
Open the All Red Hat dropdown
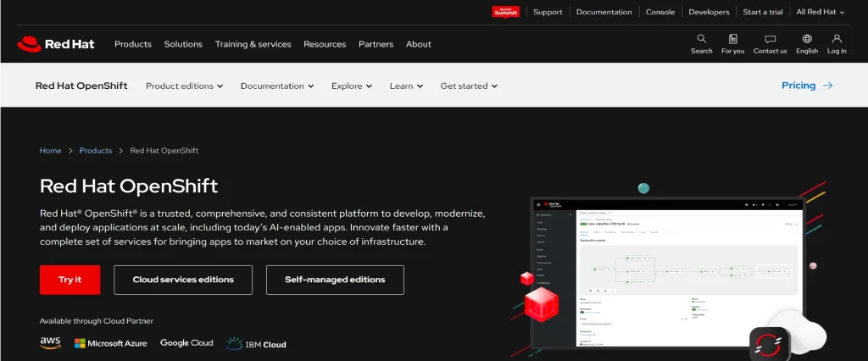click(821, 12)
